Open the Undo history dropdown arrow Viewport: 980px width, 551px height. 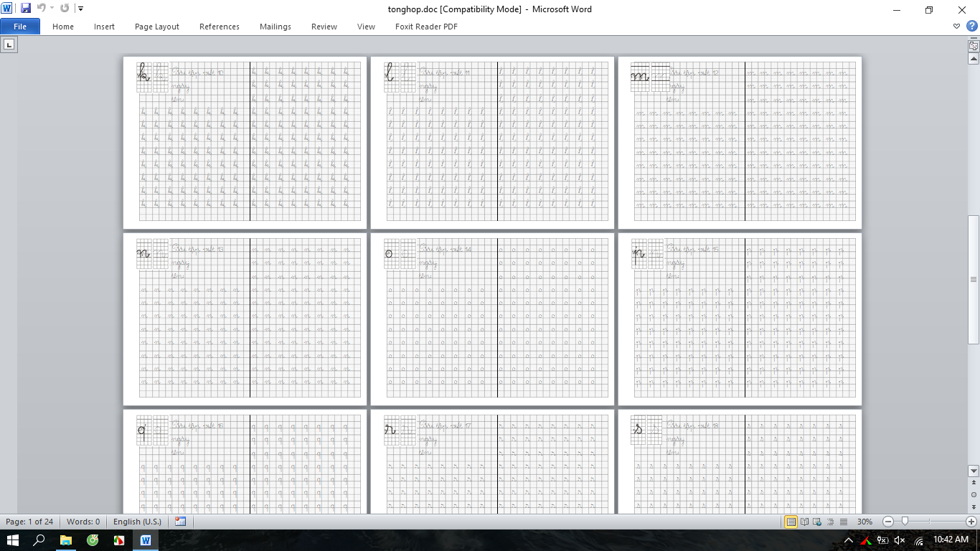tap(52, 9)
